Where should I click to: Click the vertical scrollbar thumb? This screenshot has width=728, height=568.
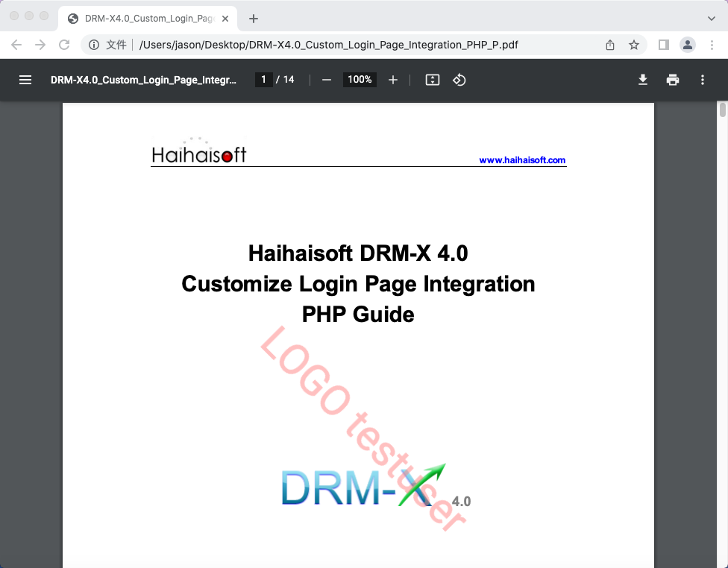(x=722, y=110)
